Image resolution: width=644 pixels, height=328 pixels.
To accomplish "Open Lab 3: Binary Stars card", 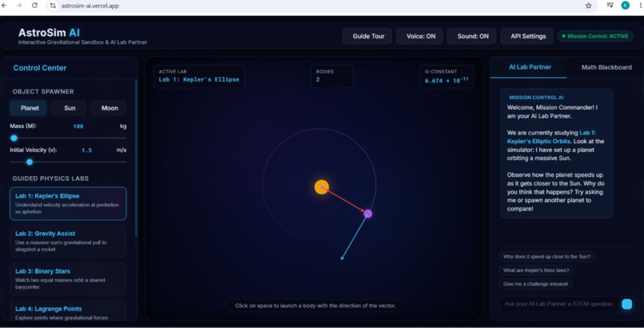I will point(68,279).
